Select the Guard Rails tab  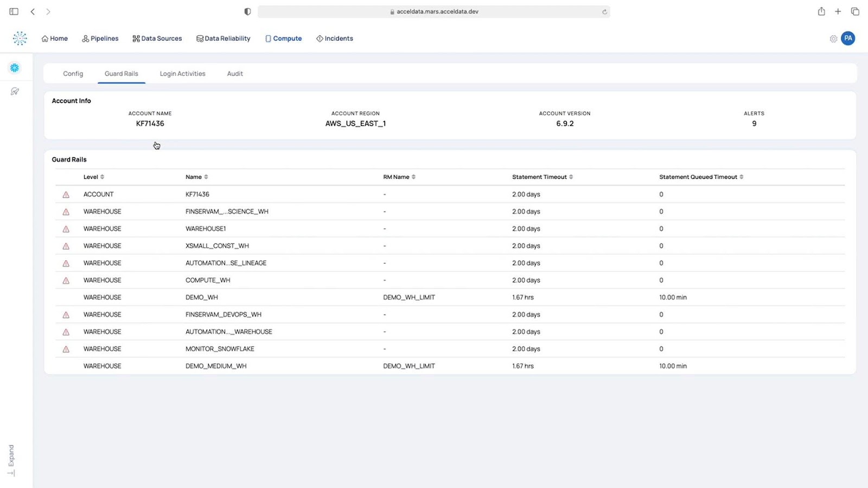click(122, 74)
